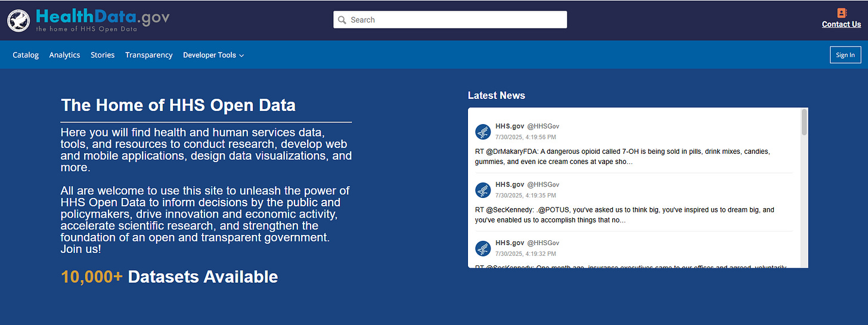Click HHS avatar on 4:19:56 PM post
The width and height of the screenshot is (868, 325).
pyautogui.click(x=483, y=132)
